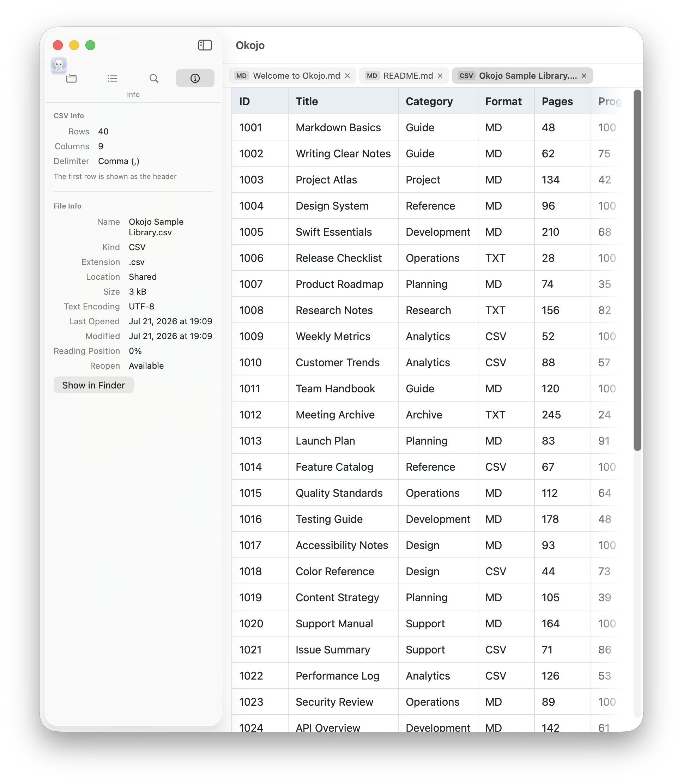Click the green zoom window button

tap(90, 46)
